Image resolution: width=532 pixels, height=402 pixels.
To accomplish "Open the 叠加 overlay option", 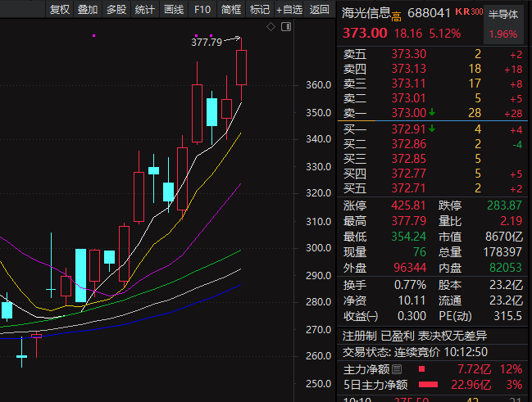I will (x=88, y=10).
